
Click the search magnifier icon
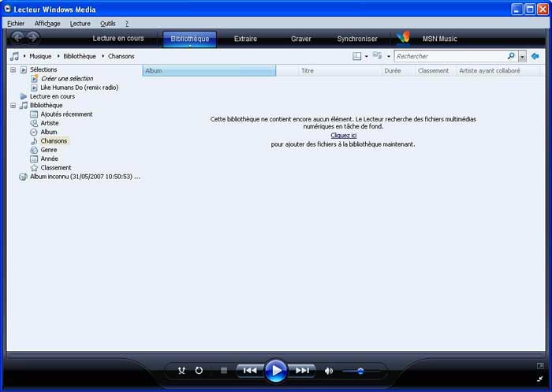511,56
